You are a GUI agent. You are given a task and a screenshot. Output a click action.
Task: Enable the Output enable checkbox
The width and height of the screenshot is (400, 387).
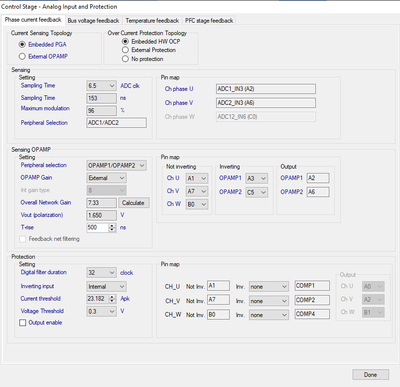(23, 323)
